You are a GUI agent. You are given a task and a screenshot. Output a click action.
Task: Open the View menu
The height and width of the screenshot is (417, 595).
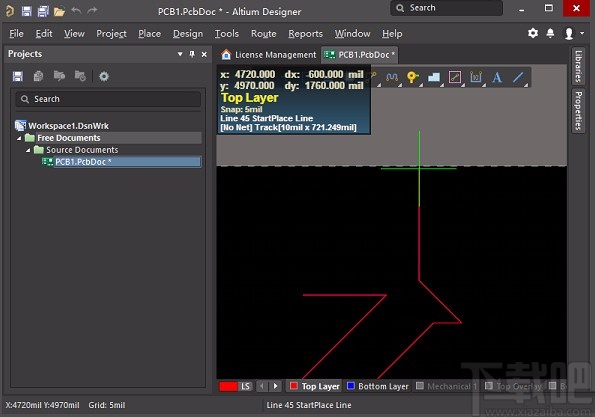[x=74, y=34]
